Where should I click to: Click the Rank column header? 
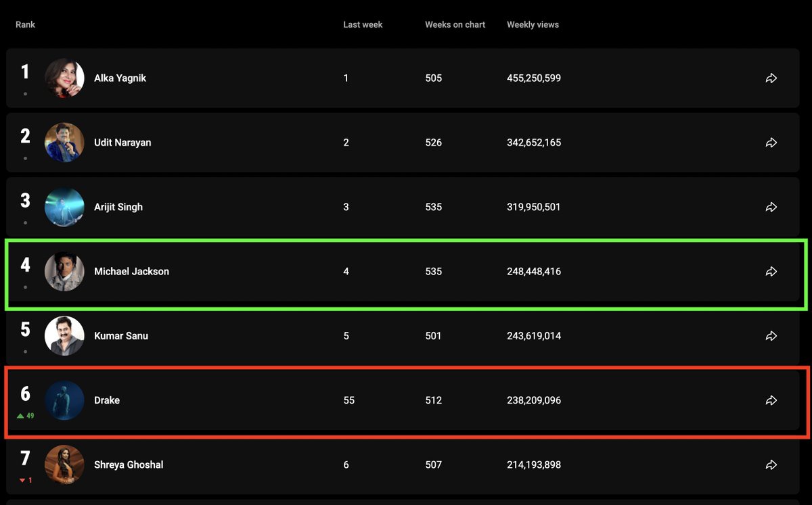[x=25, y=24]
